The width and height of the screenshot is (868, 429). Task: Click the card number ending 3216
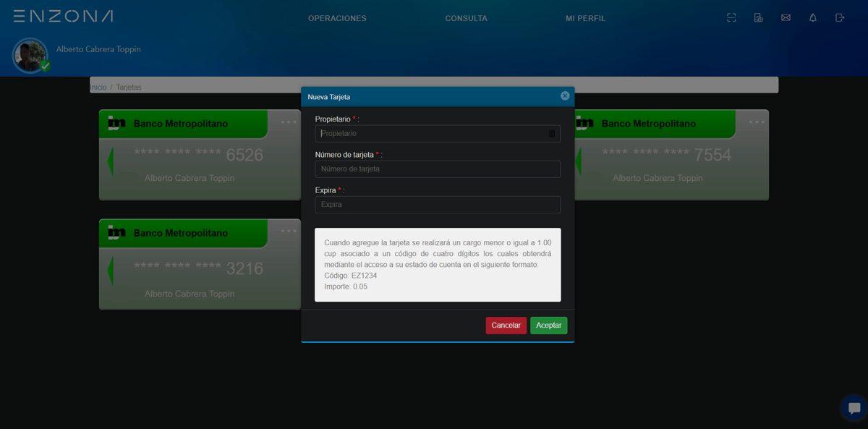click(198, 268)
